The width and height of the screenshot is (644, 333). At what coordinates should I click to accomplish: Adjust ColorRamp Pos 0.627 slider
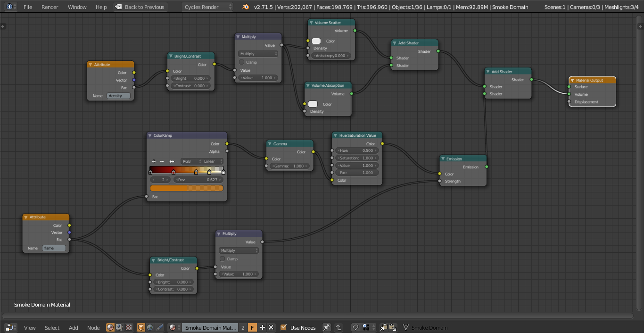198,180
